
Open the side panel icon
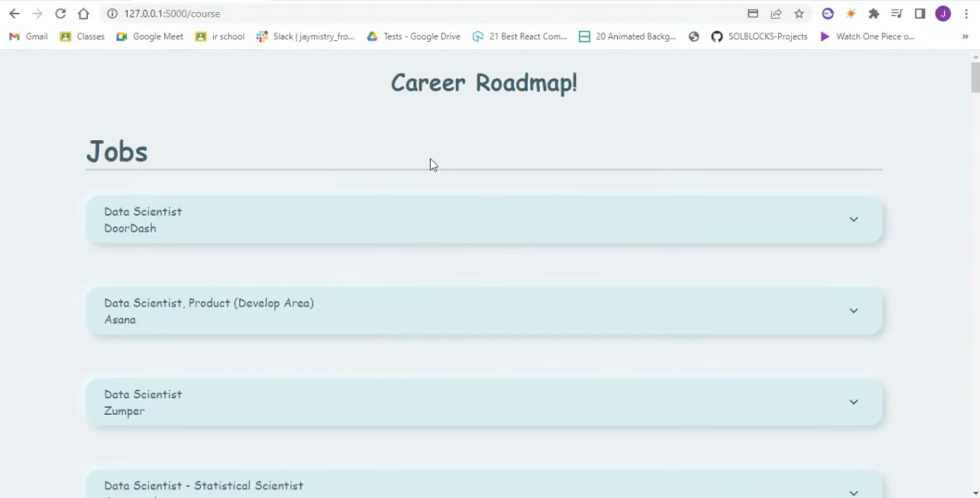pos(920,14)
